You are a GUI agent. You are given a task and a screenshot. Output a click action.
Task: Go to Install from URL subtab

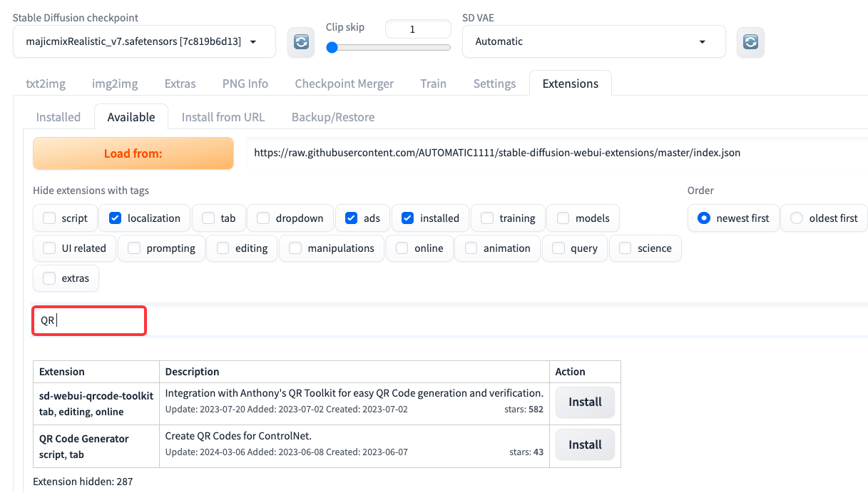coord(223,117)
